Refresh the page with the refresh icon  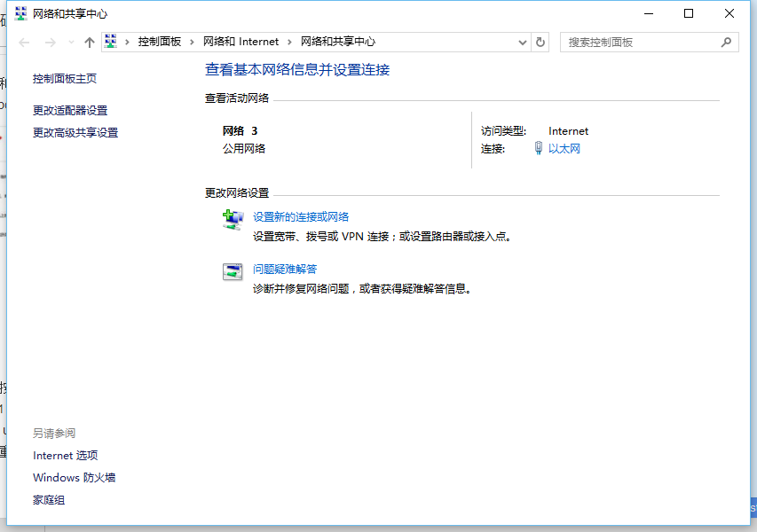(540, 43)
